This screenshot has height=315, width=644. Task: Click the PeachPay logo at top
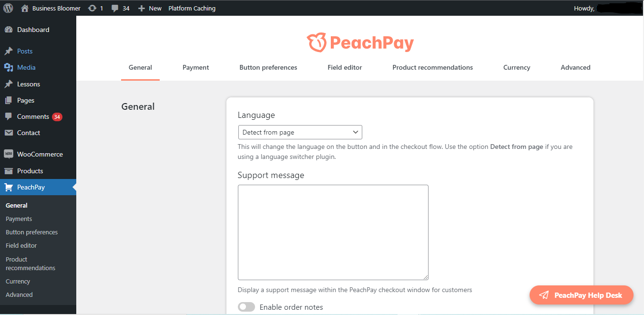(360, 43)
